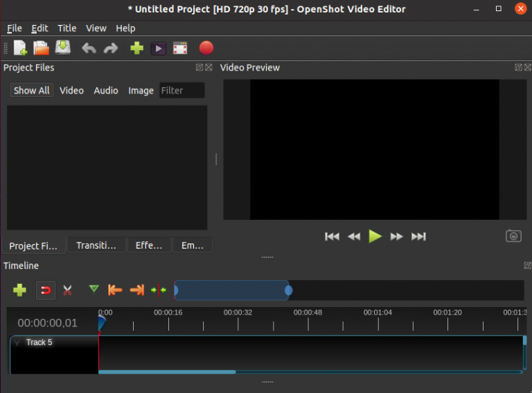Click the green Import Files plus icon

tap(137, 48)
